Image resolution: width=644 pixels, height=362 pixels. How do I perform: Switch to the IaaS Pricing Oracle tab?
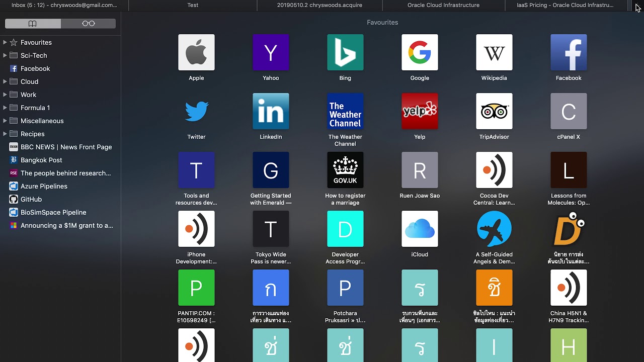pos(565,5)
